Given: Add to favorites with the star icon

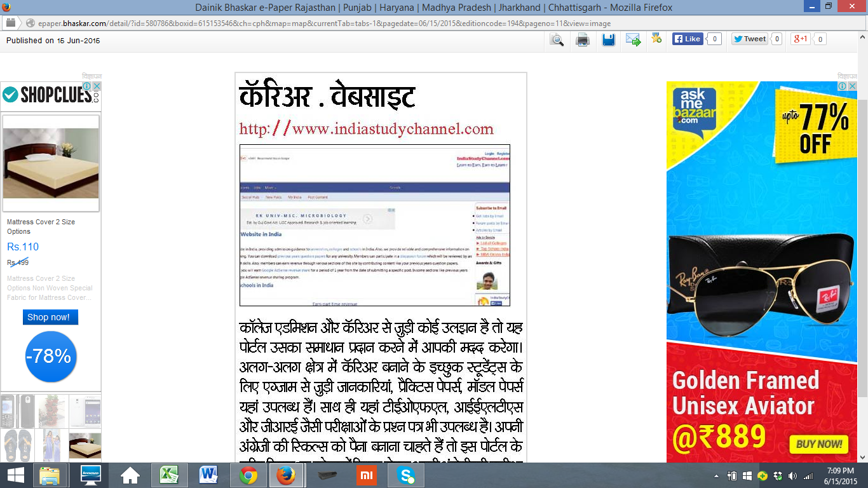Looking at the screenshot, I should 656,39.
